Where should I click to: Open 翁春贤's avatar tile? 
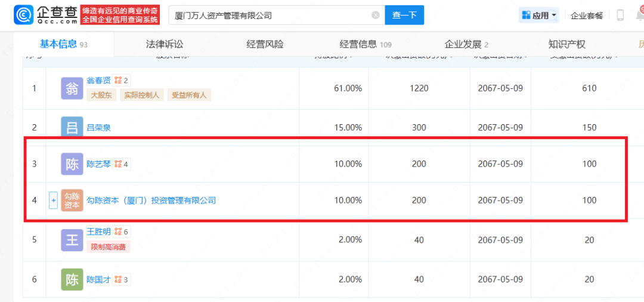click(x=72, y=88)
